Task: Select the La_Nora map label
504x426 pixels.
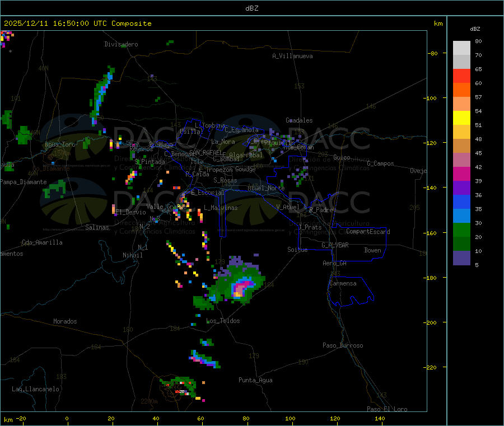Action: pos(223,142)
